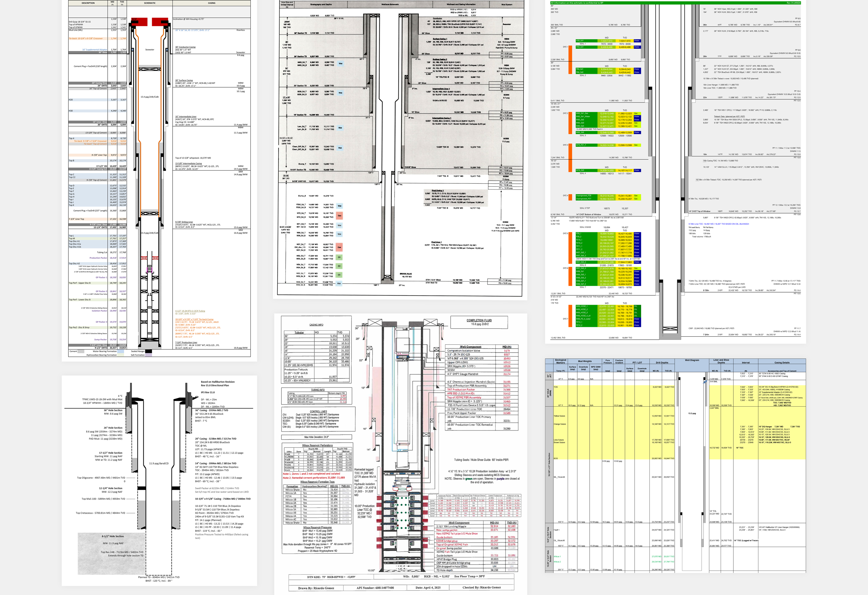
Task: Click the '16" Supplemental Adaptor' row
Action: (97, 49)
